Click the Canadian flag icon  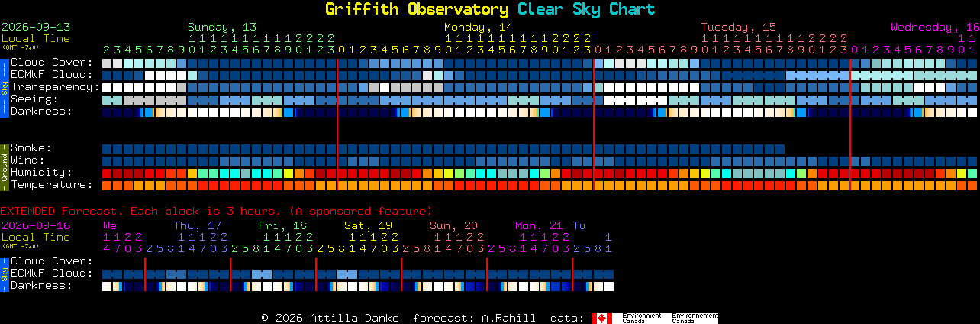click(x=602, y=318)
